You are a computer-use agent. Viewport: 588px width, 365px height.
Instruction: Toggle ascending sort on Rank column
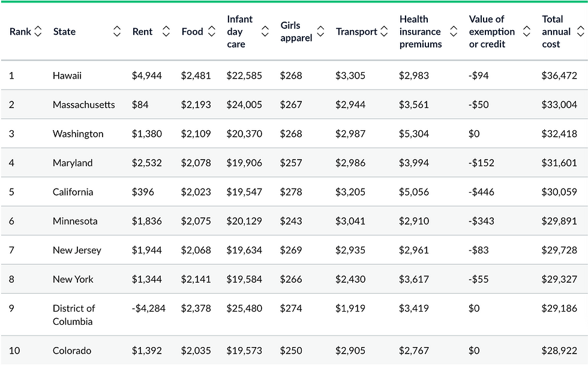pos(38,31)
